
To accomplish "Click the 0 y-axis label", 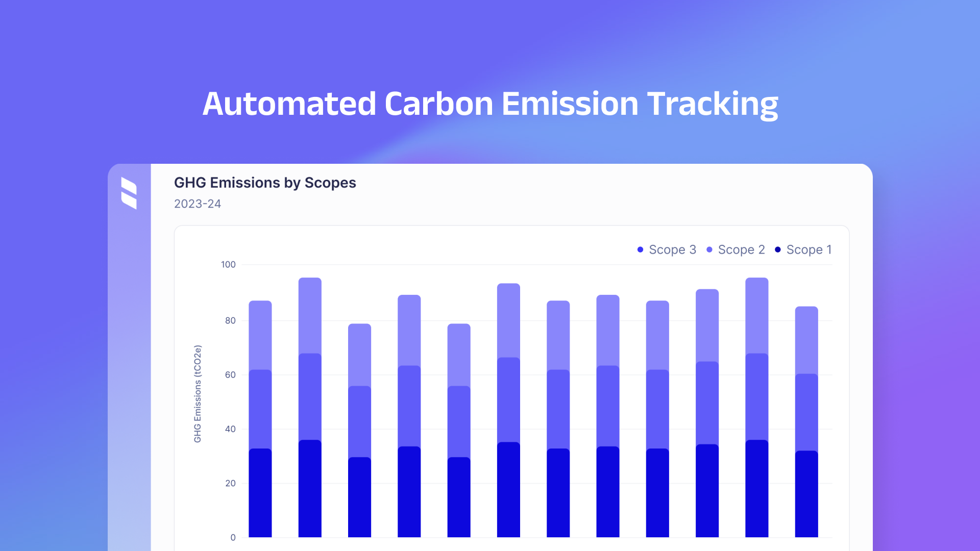I will pyautogui.click(x=233, y=537).
